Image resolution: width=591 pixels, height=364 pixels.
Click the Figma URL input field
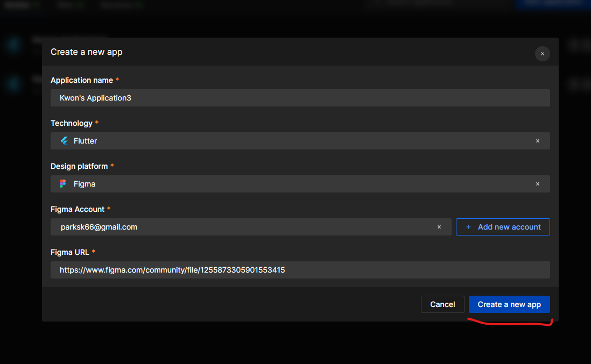coord(300,270)
